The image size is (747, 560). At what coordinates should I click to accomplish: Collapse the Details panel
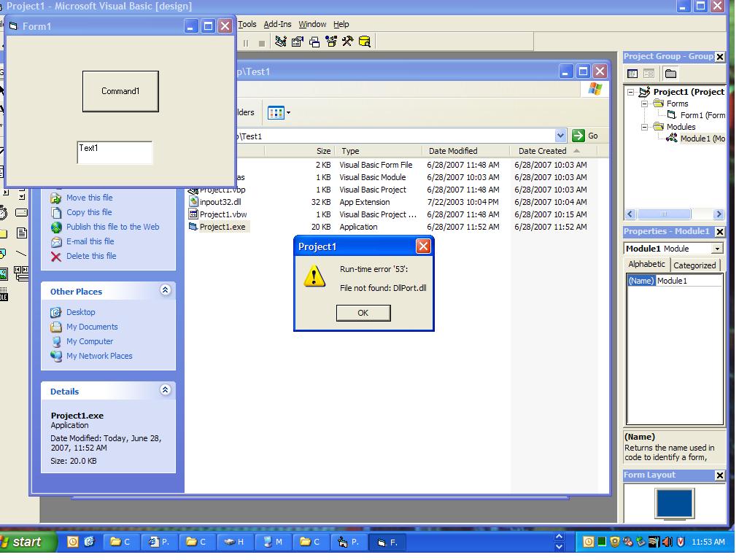(x=166, y=390)
